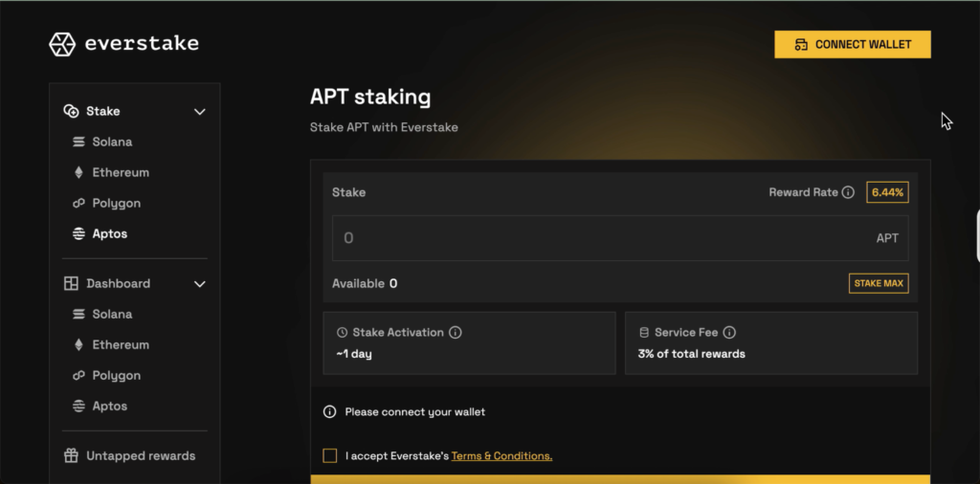Open Aptos under the Dashboard menu

(109, 406)
